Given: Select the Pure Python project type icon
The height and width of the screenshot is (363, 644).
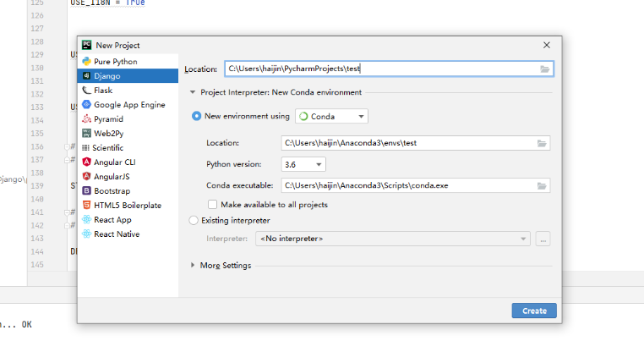Looking at the screenshot, I should (x=86, y=62).
